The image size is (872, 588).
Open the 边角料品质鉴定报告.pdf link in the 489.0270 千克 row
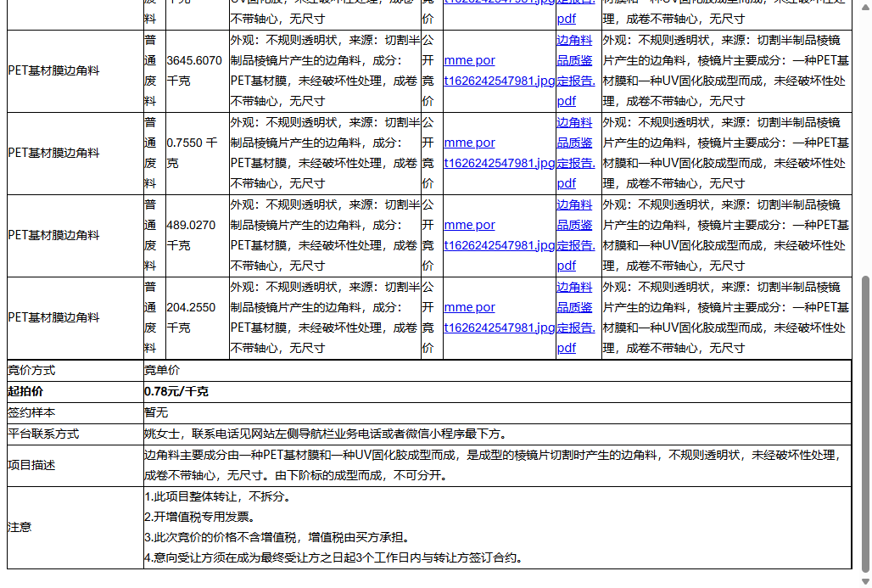pos(576,235)
